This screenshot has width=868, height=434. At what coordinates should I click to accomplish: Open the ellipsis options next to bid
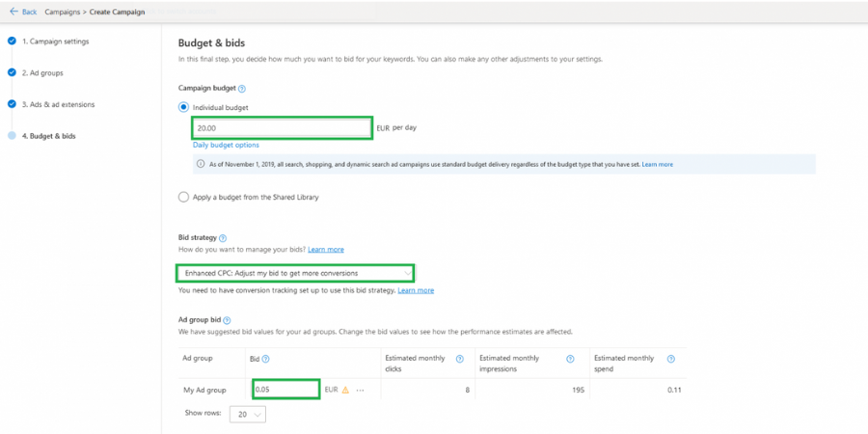[361, 390]
